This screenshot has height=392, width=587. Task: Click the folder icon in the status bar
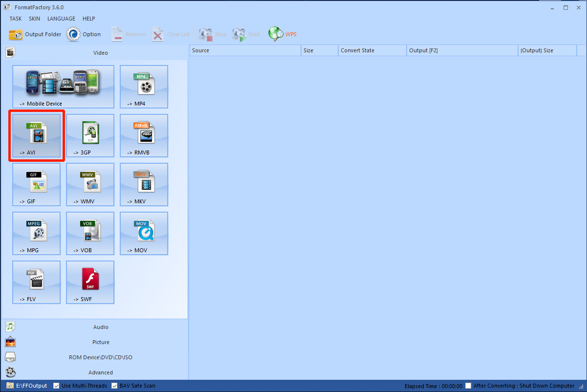coord(10,386)
